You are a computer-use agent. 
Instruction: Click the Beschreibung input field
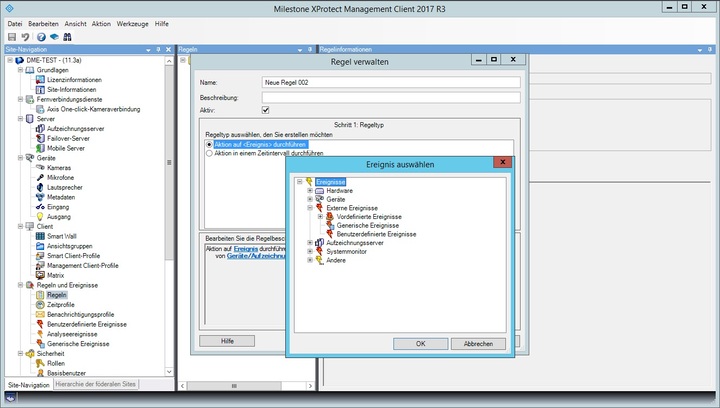[x=389, y=97]
